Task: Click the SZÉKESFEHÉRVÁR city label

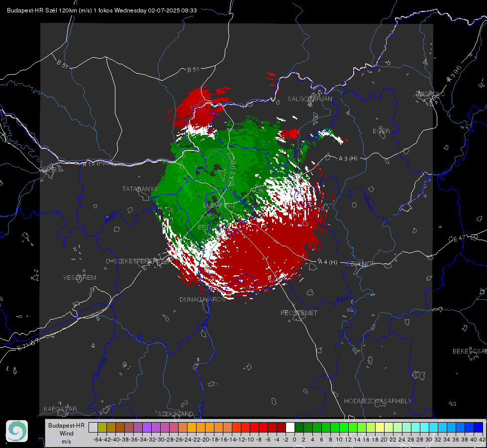Action: pos(142,261)
